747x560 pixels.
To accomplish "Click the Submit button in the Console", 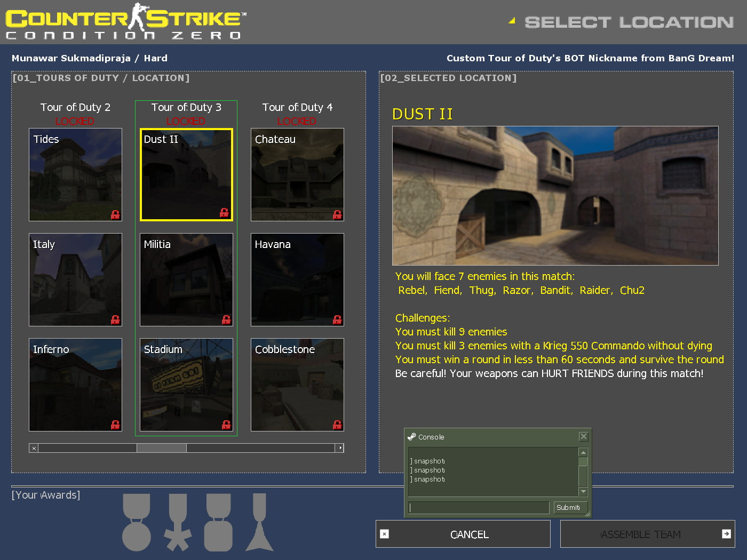I will [x=570, y=507].
